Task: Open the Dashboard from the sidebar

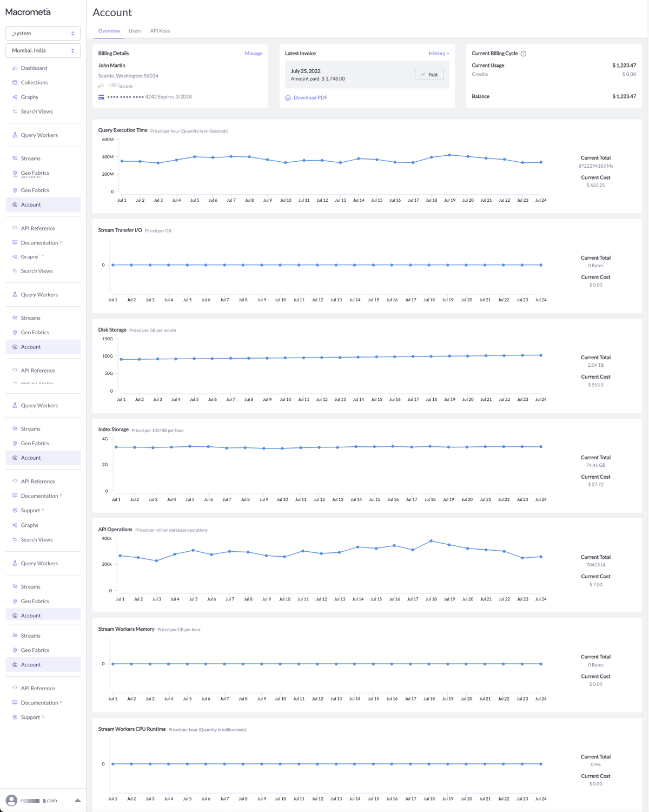Action: [x=34, y=68]
